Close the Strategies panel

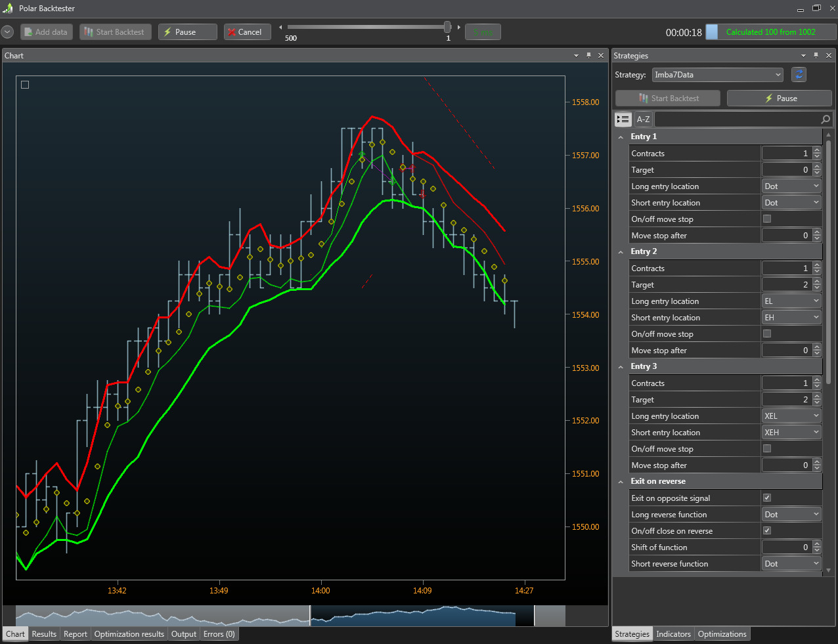pos(828,56)
